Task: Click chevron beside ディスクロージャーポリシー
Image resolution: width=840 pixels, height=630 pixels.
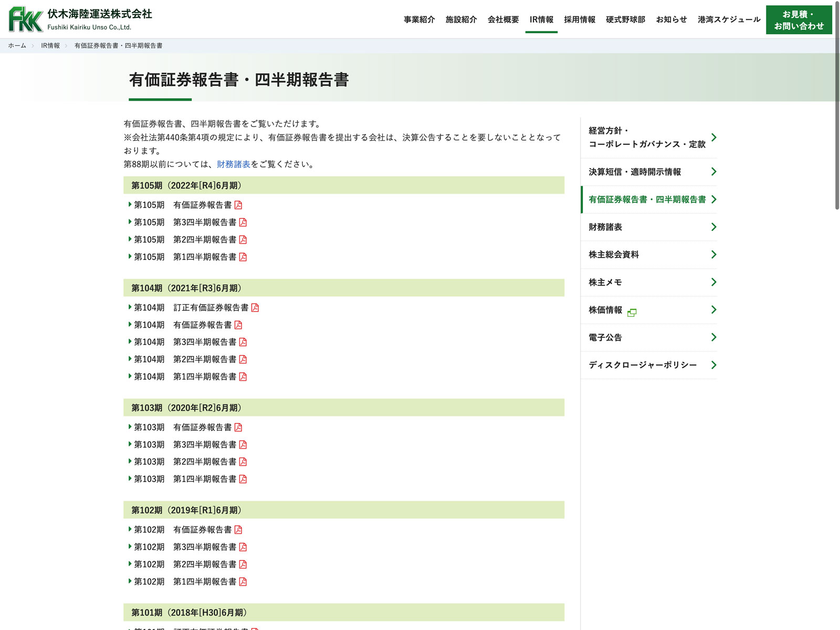Action: click(713, 365)
